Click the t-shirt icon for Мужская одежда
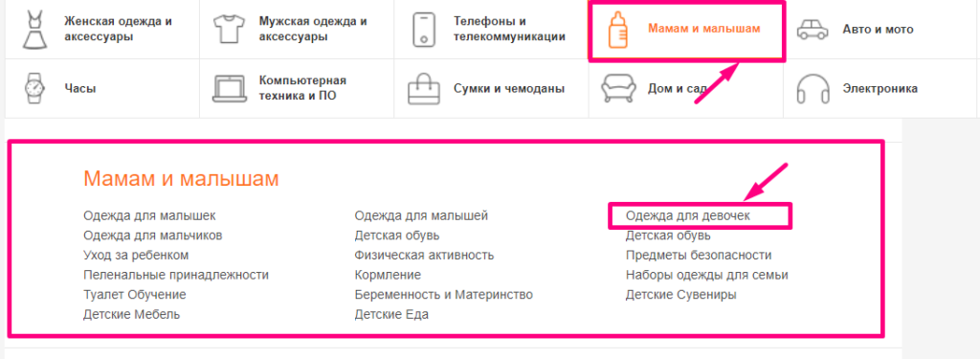 [229, 30]
